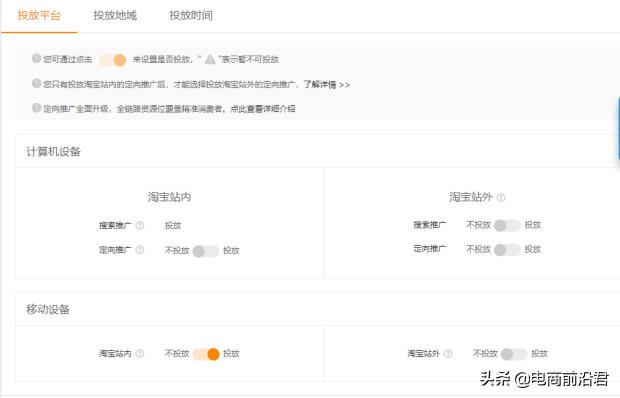Click help icon beside 移动设备 淘宝站内
The height and width of the screenshot is (398, 620).
point(140,353)
